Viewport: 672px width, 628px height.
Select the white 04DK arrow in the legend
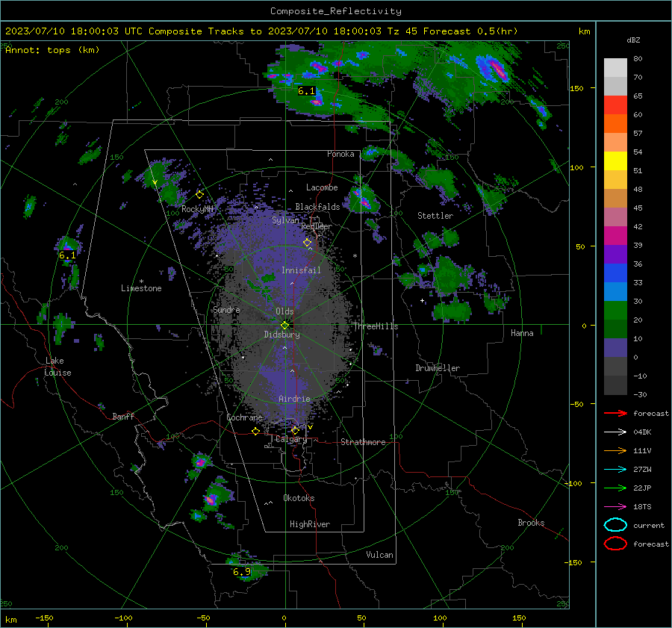pyautogui.click(x=615, y=432)
